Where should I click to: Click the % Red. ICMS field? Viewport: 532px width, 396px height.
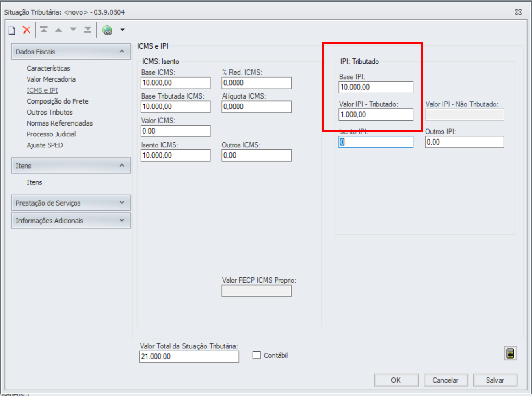point(256,83)
